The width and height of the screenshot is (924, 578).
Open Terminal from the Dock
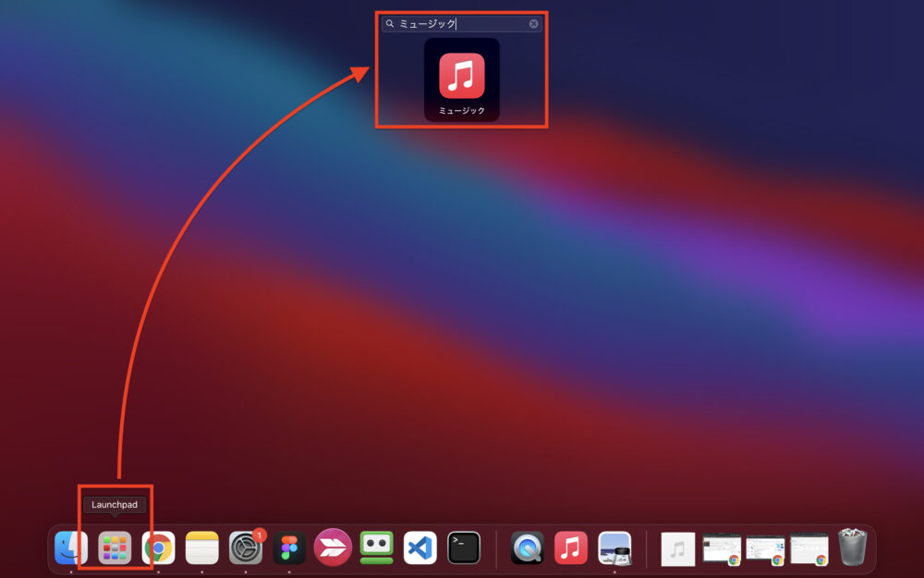[464, 547]
